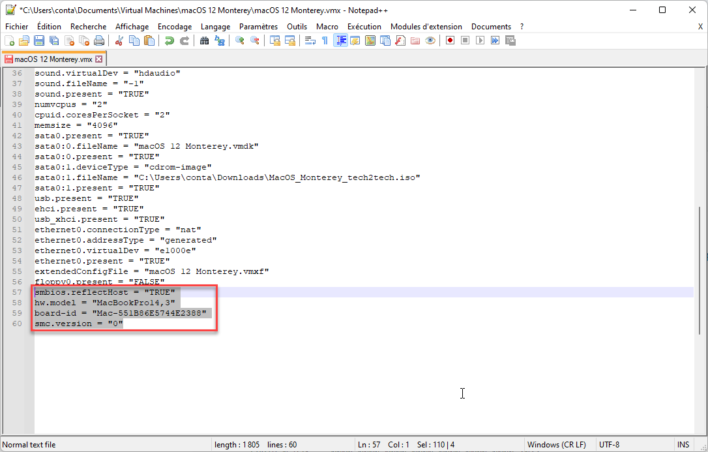This screenshot has height=452, width=708.
Task: Click UTF-8 encoding in status bar
Action: click(609, 445)
